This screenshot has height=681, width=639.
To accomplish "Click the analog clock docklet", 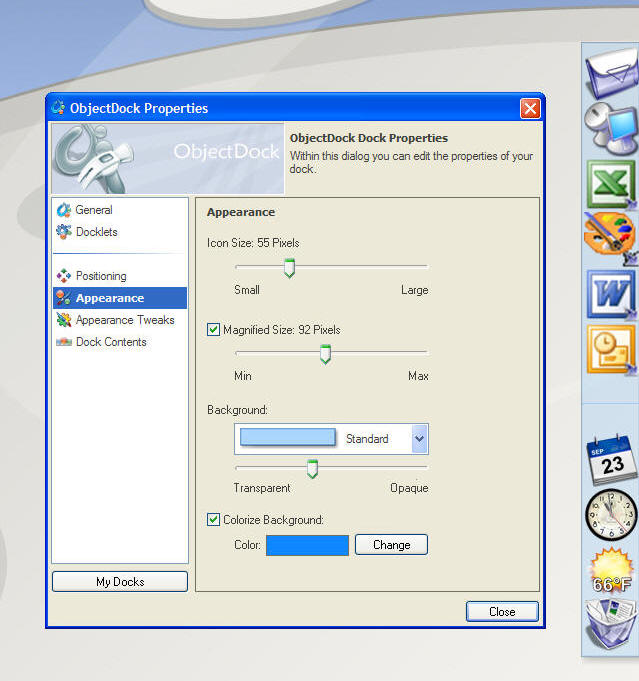I will pyautogui.click(x=612, y=515).
